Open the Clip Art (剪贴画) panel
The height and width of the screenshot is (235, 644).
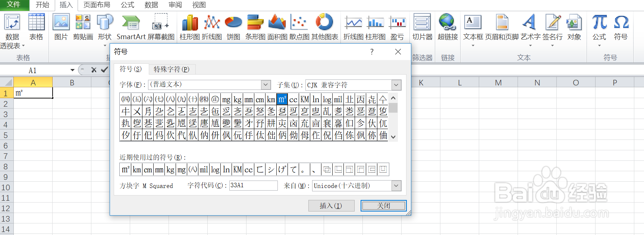pos(83,27)
